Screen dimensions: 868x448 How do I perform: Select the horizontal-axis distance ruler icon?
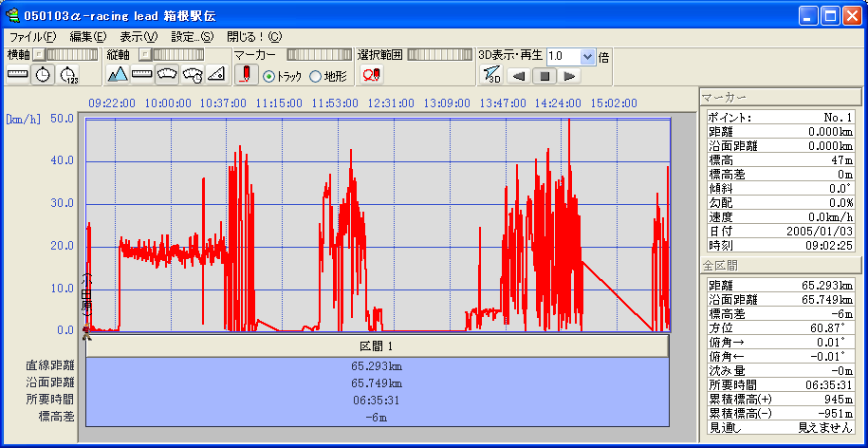pyautogui.click(x=18, y=75)
